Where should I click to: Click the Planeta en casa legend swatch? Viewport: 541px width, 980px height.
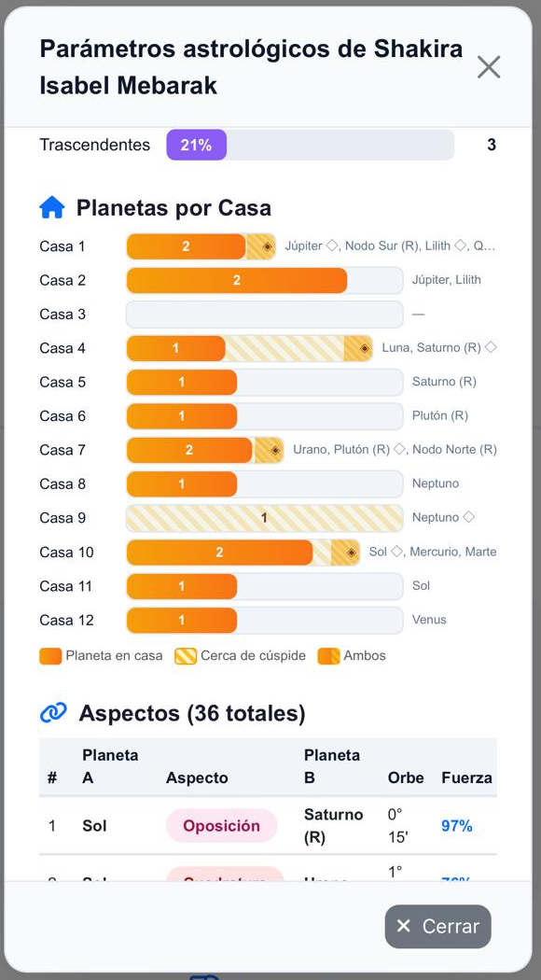click(50, 656)
